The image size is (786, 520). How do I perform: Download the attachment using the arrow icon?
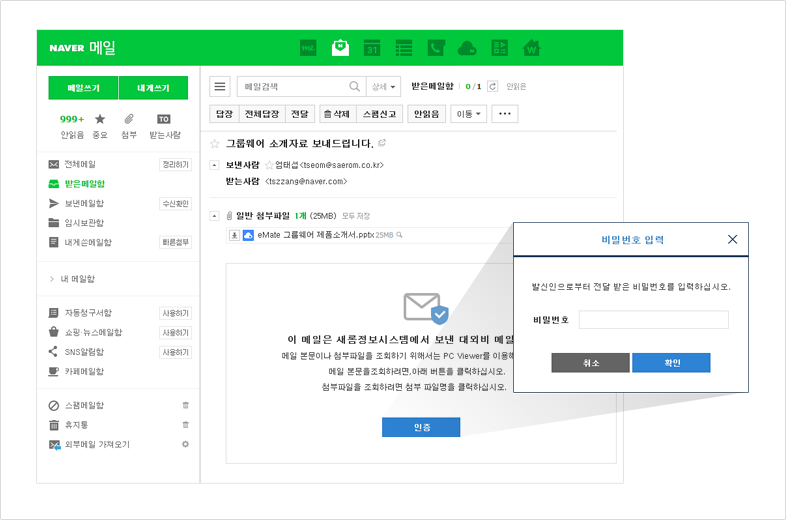point(235,235)
